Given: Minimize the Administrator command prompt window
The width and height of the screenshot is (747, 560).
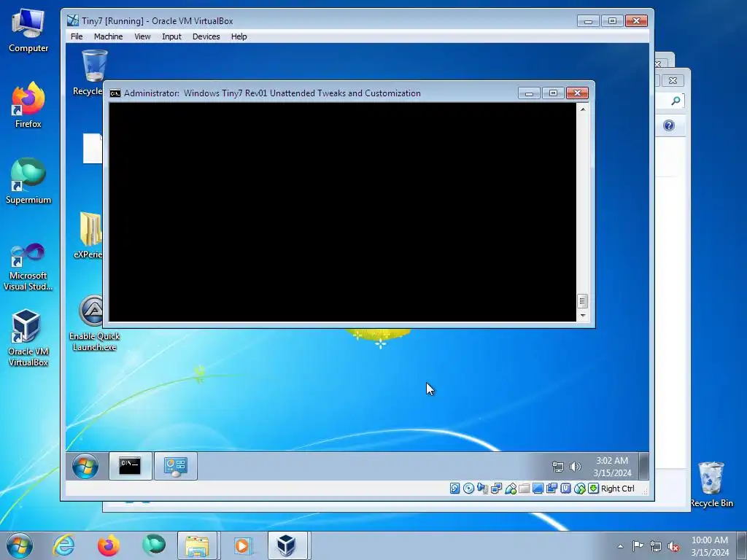Looking at the screenshot, I should (529, 93).
